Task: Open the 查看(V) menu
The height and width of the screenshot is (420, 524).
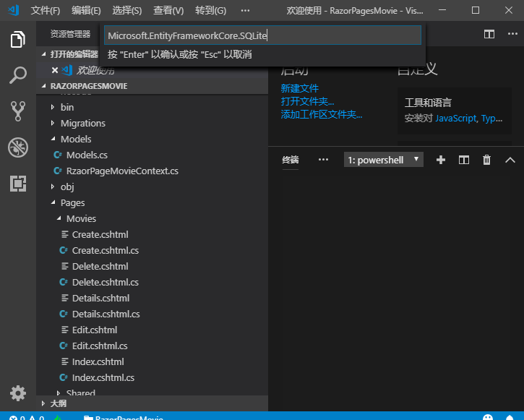Action: click(168, 11)
